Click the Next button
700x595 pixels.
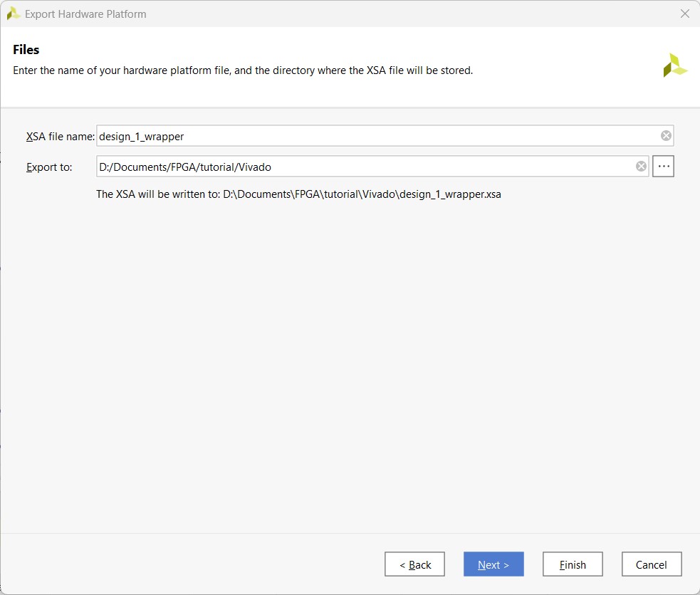(493, 564)
